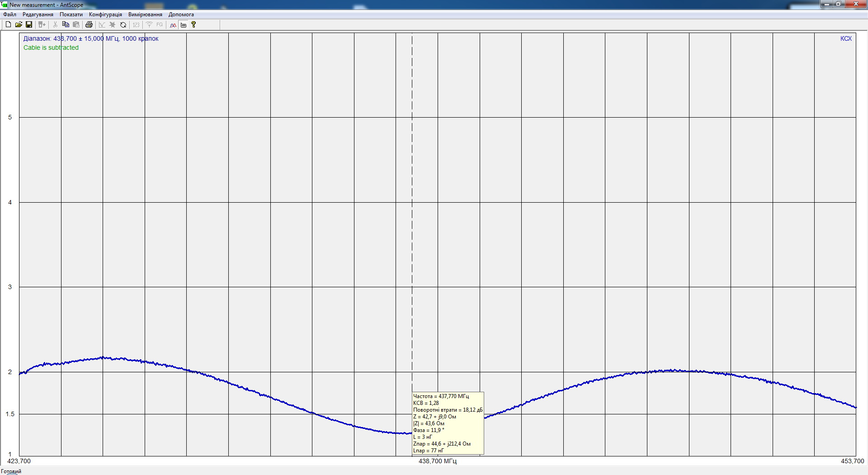
Task: Create a new measurement file
Action: [x=8, y=25]
